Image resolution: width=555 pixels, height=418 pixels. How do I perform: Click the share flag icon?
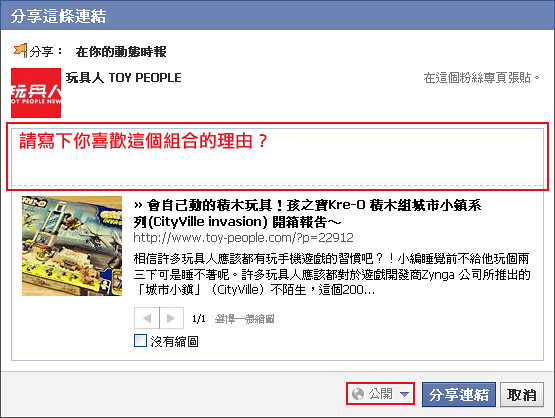click(x=20, y=51)
